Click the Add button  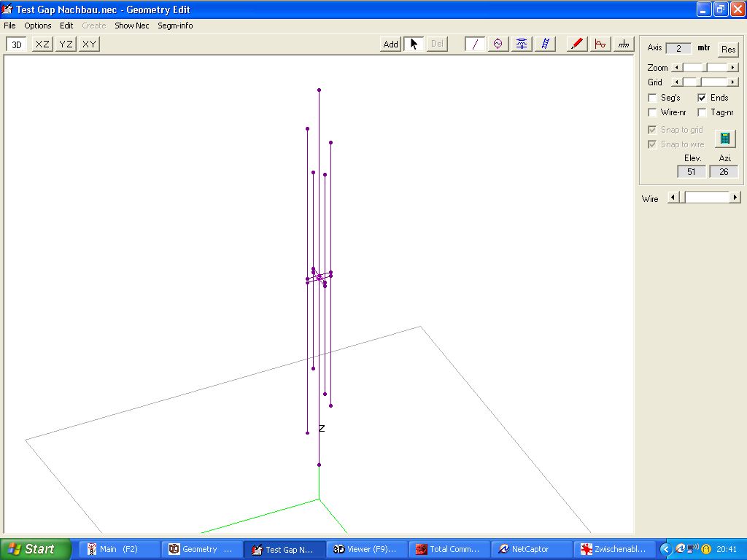(391, 44)
